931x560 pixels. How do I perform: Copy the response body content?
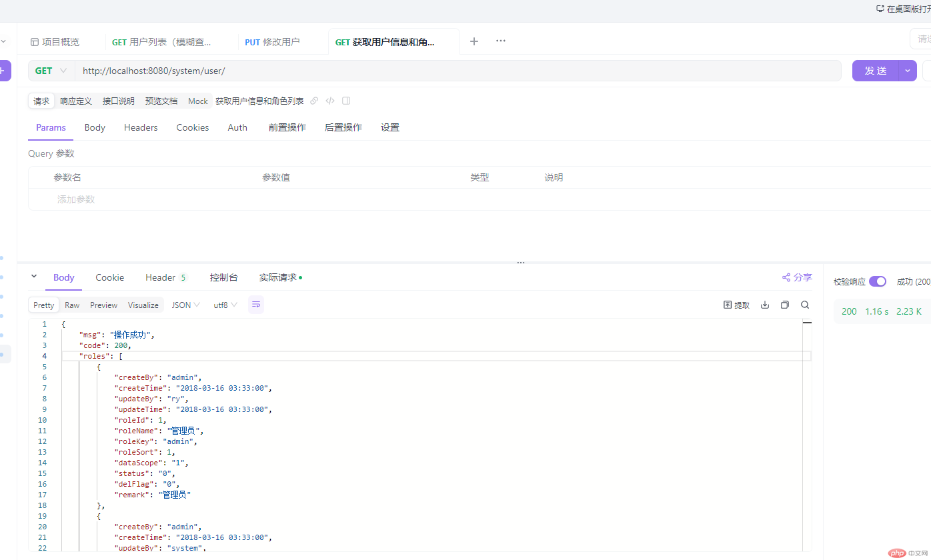(785, 305)
